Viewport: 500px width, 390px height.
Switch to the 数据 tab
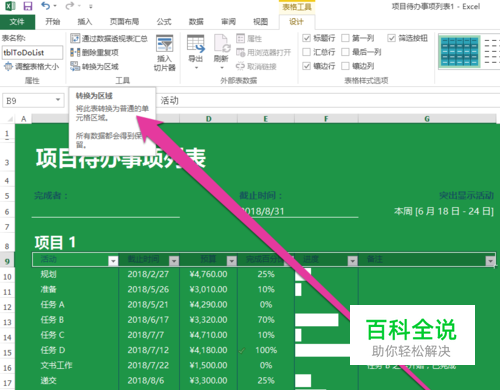coord(196,22)
